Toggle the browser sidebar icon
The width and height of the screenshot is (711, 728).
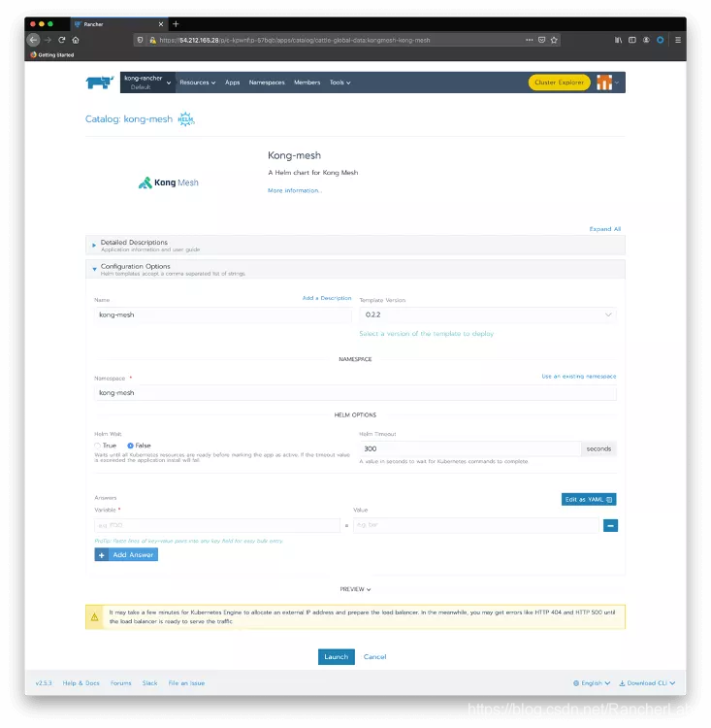click(632, 40)
